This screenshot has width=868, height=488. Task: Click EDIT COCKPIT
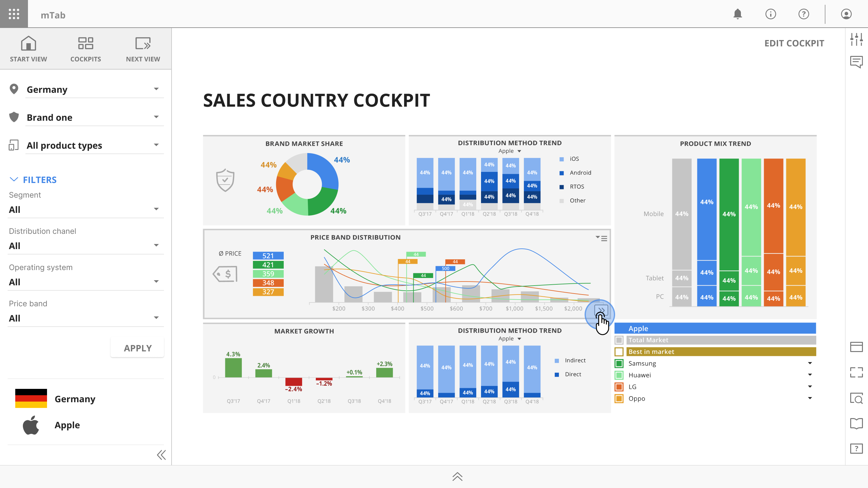[794, 43]
